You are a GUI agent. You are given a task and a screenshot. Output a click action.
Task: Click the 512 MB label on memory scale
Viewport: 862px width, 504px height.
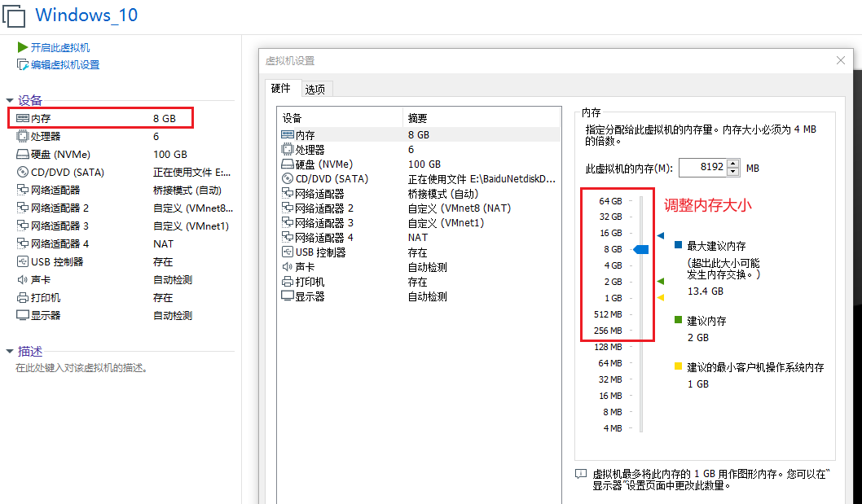608,314
